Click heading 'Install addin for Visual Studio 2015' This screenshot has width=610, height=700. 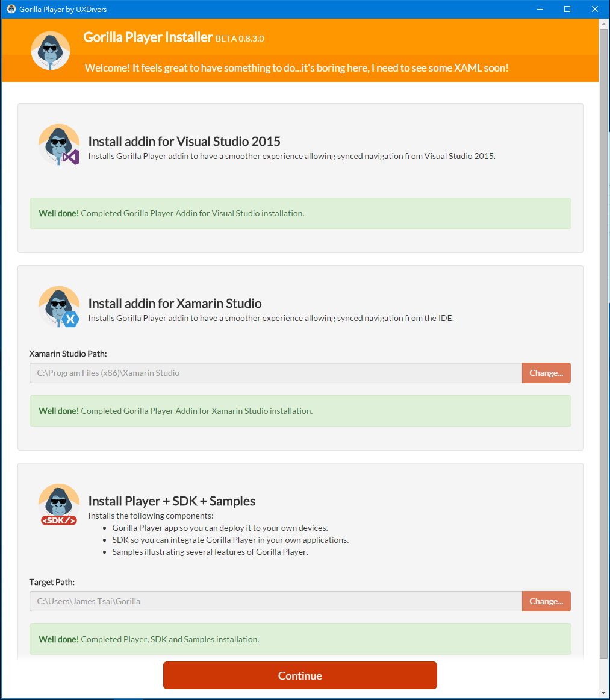(x=184, y=141)
